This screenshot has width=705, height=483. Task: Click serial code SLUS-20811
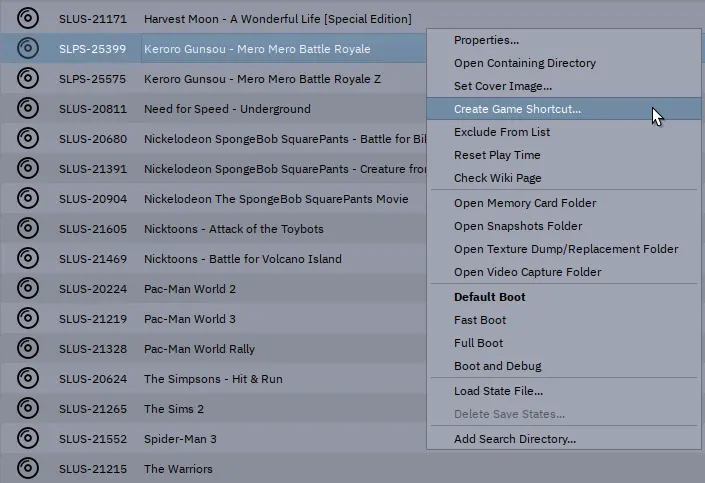93,109
